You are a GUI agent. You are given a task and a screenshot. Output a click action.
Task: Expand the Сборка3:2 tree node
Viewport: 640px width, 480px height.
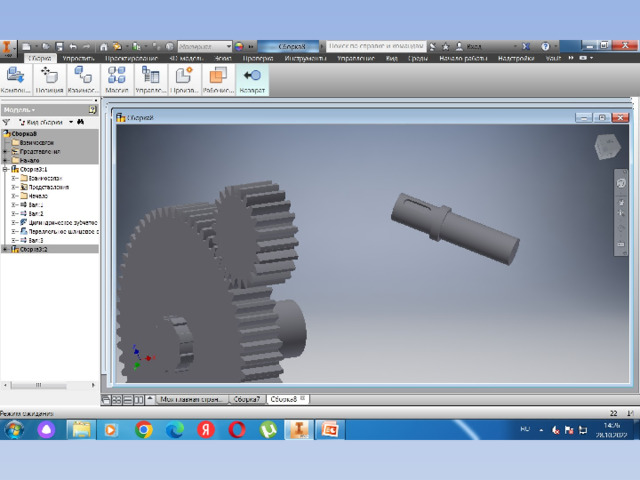(x=5, y=249)
